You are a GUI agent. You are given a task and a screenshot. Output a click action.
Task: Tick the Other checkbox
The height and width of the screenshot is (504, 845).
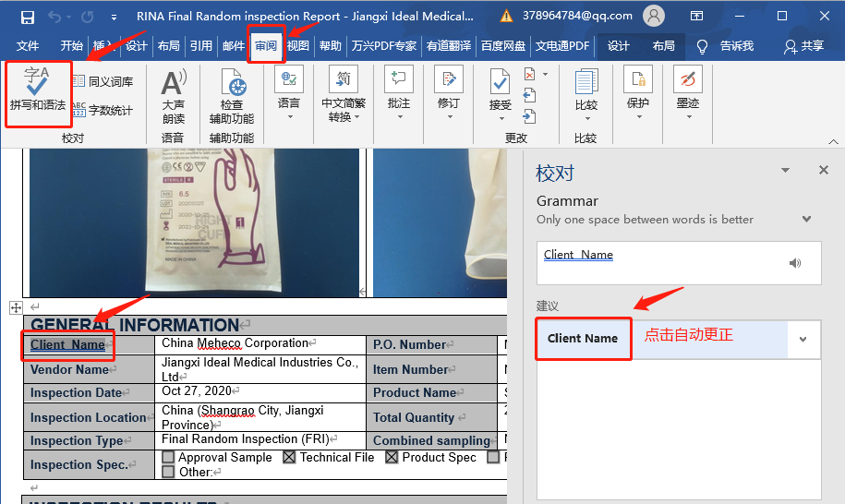[168, 472]
